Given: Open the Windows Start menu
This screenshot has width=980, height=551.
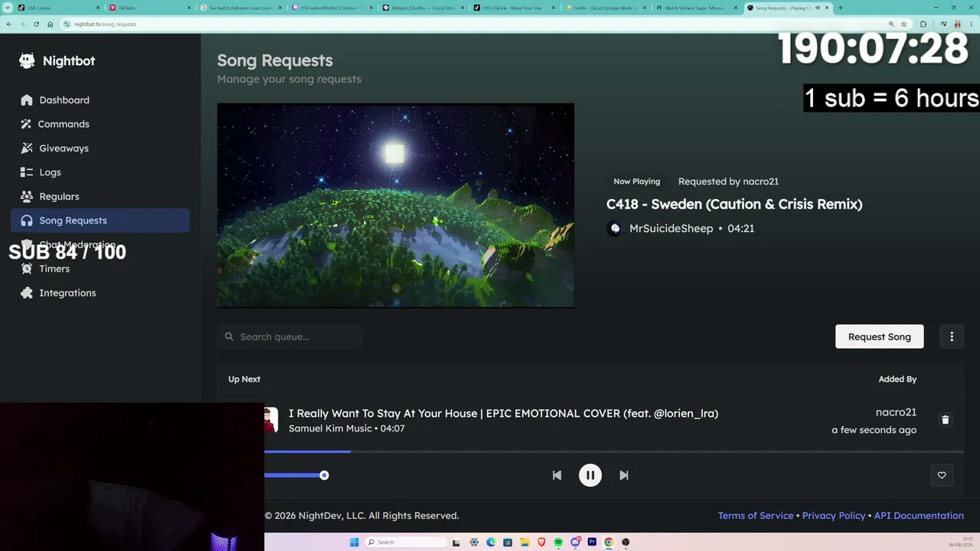Looking at the screenshot, I should (354, 542).
